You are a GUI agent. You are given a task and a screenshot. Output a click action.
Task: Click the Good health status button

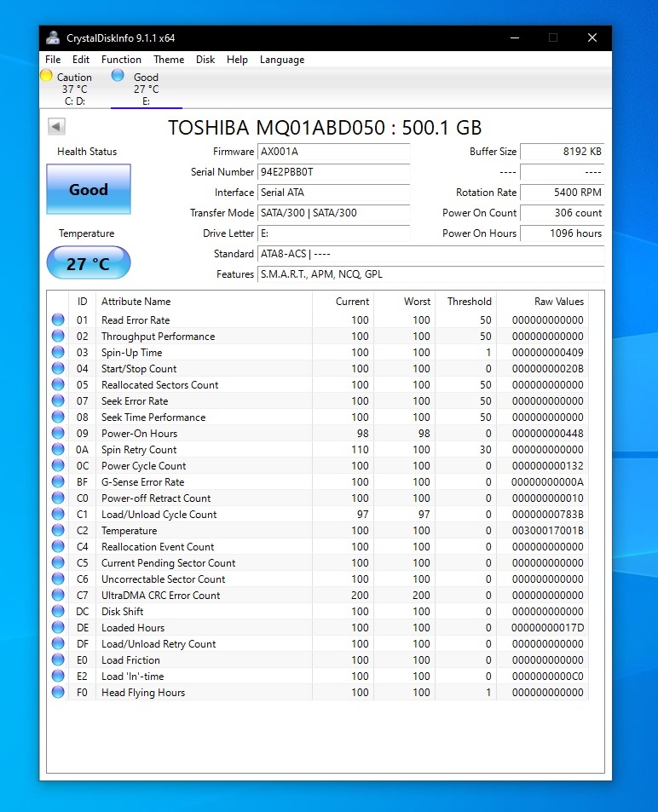(x=89, y=189)
